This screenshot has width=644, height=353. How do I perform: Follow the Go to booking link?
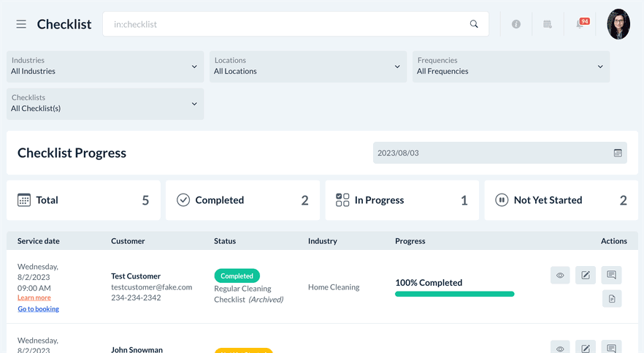click(39, 309)
